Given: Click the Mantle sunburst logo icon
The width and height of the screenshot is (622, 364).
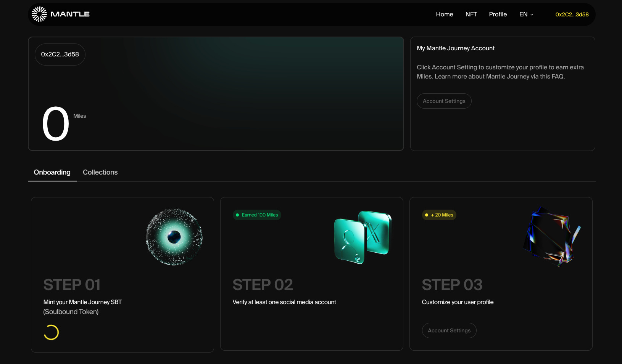Looking at the screenshot, I should click(x=39, y=14).
